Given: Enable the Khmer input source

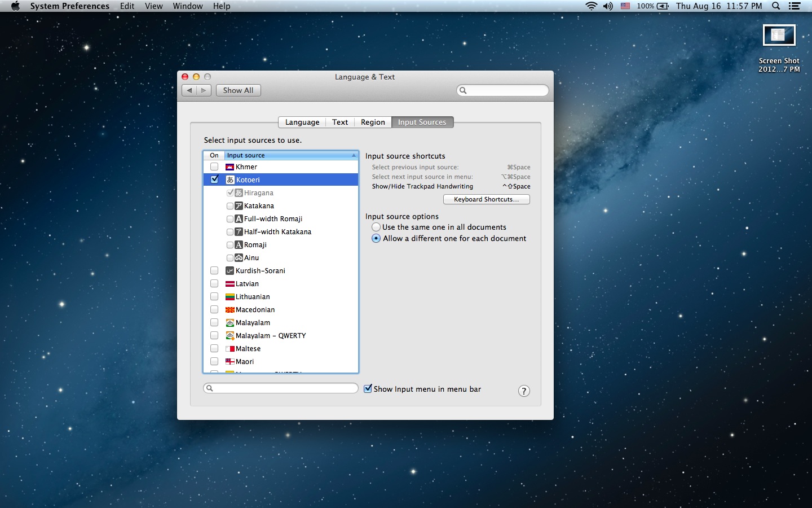Looking at the screenshot, I should pos(214,167).
